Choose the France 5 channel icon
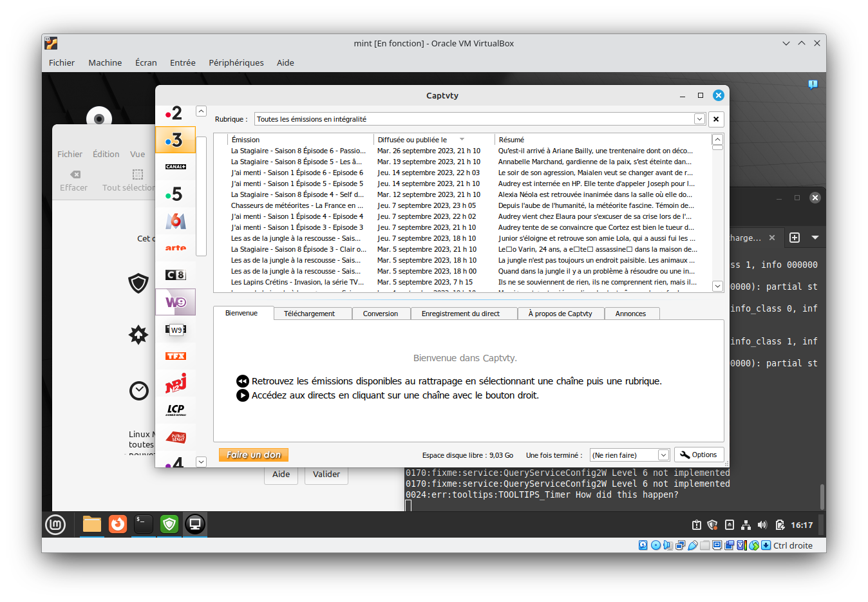 point(175,194)
